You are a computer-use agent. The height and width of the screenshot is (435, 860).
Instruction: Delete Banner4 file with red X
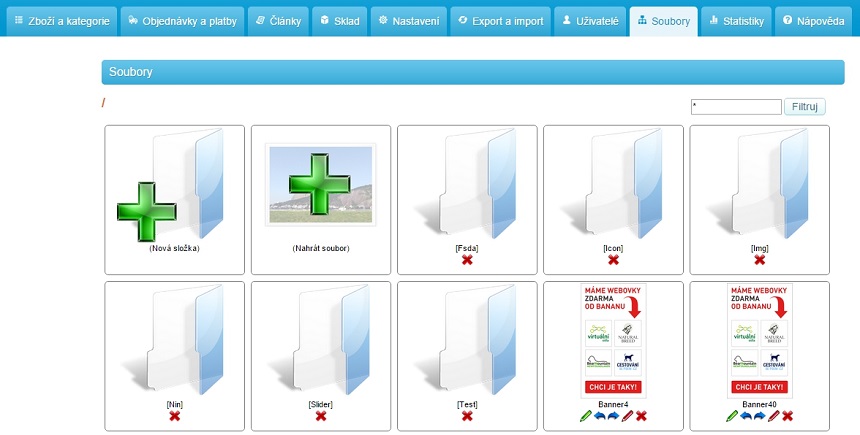[641, 416]
